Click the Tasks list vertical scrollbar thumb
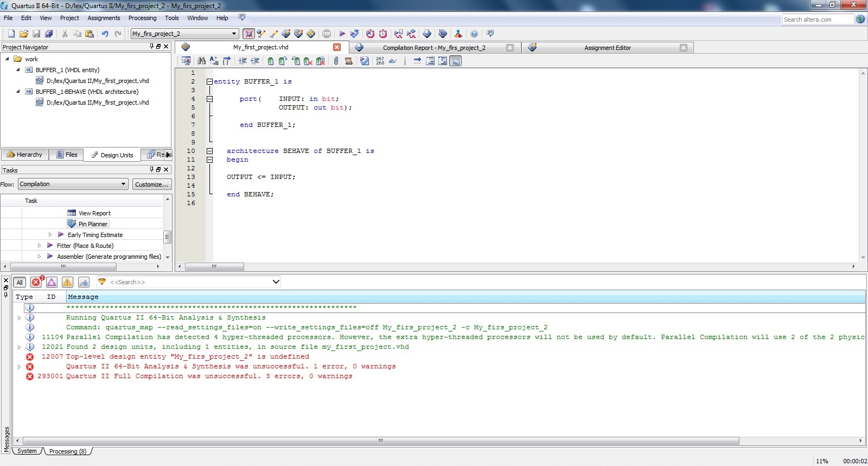This screenshot has height=466, width=868. point(168,237)
